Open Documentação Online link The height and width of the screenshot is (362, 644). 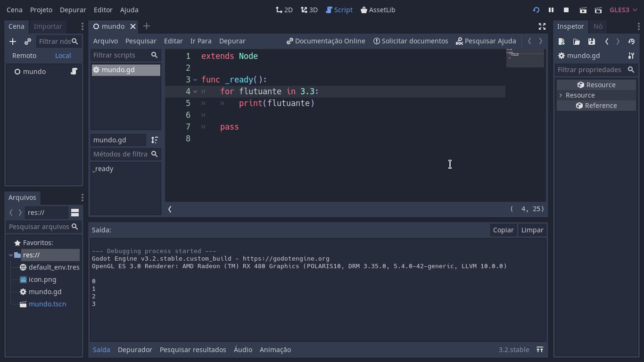click(x=326, y=41)
